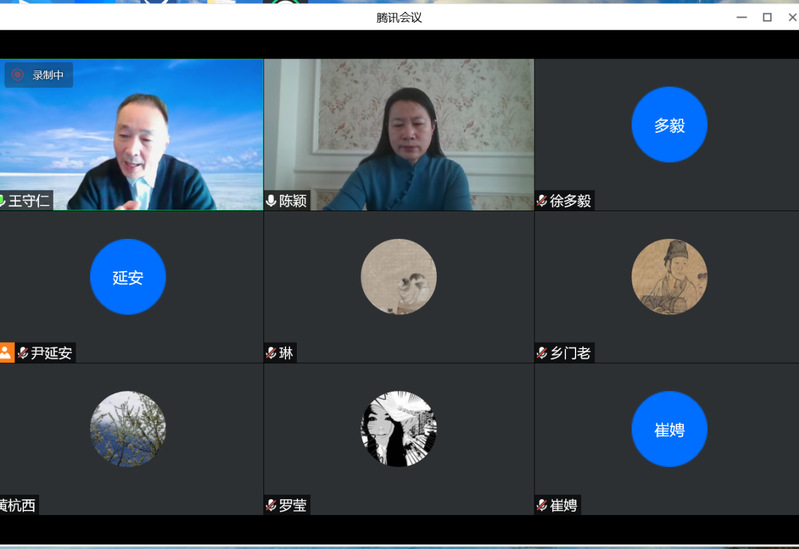Click 琳's cat painting avatar
The height and width of the screenshot is (549, 799).
[398, 277]
